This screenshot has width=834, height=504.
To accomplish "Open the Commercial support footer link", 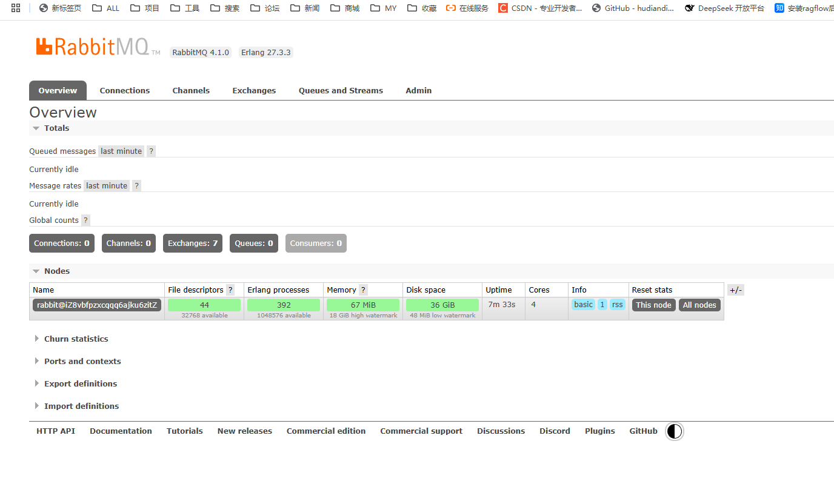I will (x=421, y=431).
